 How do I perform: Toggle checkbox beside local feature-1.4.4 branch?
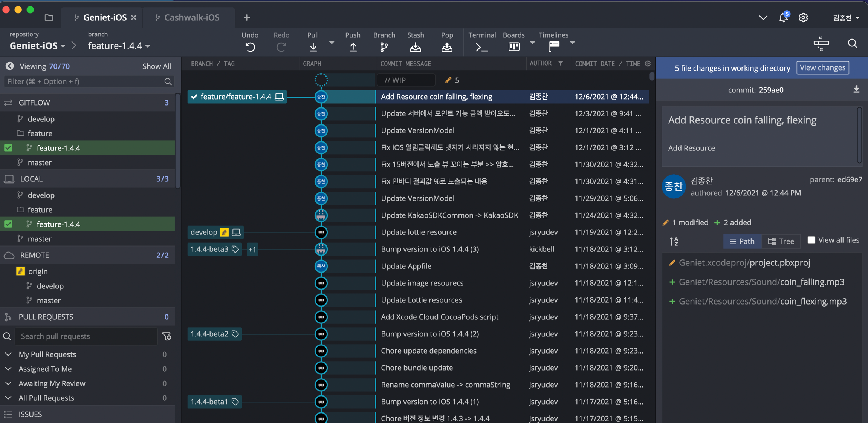pyautogui.click(x=8, y=224)
